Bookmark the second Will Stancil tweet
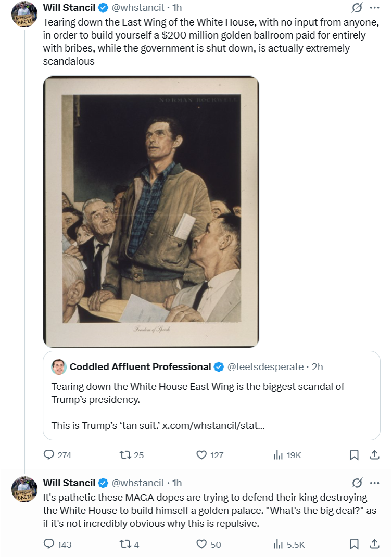The height and width of the screenshot is (557, 392). coord(354,545)
